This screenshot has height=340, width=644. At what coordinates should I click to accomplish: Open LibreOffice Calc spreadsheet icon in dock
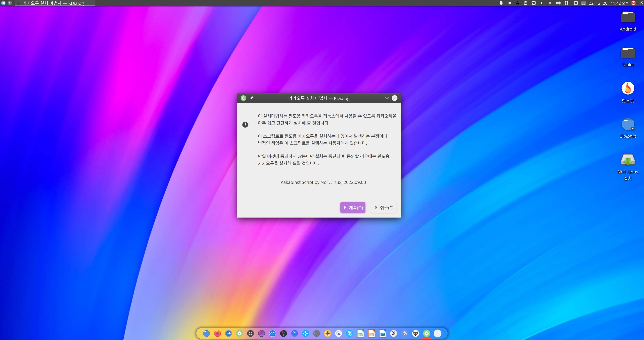[361, 333]
